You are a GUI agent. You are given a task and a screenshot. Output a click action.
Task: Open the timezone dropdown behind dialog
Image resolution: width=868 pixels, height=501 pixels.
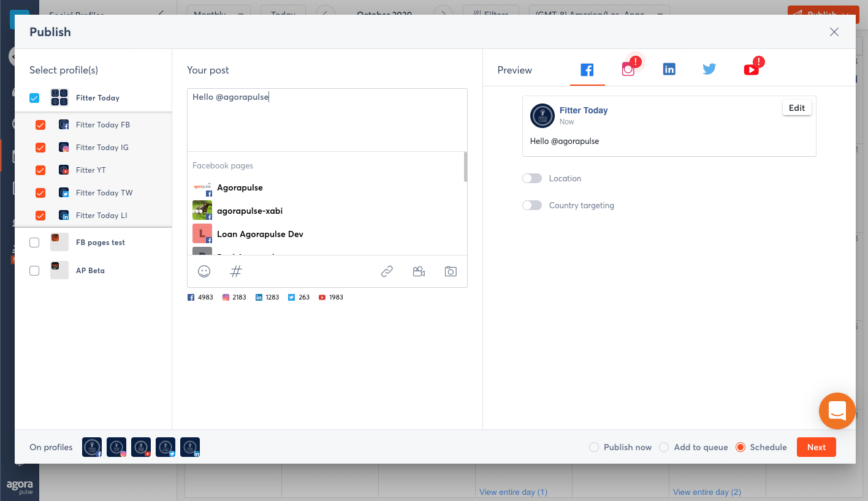coord(600,14)
